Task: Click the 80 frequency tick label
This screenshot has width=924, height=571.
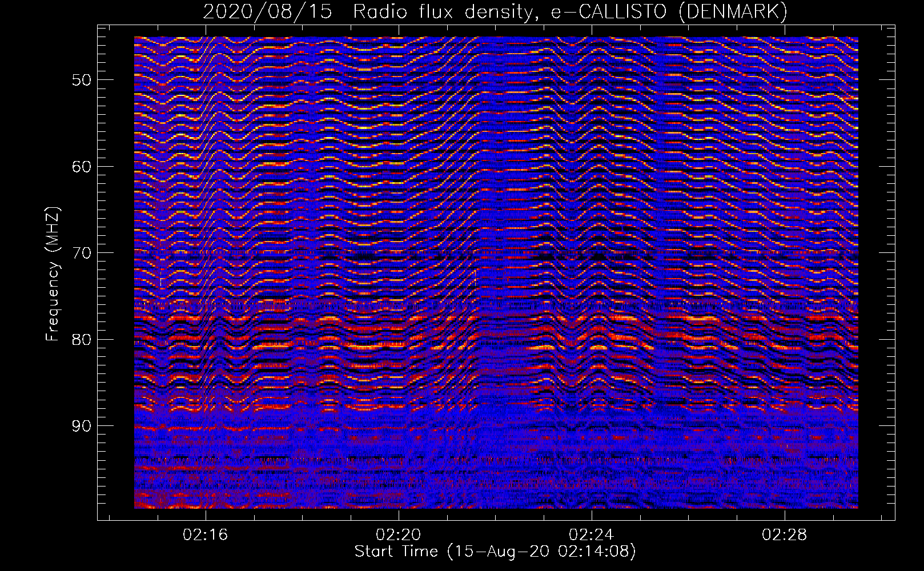Action: point(81,340)
